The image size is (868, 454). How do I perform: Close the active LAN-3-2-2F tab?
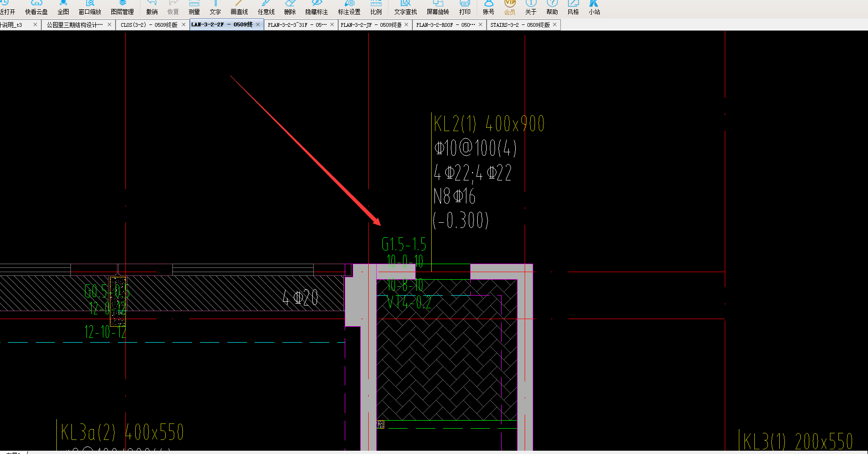[258, 24]
